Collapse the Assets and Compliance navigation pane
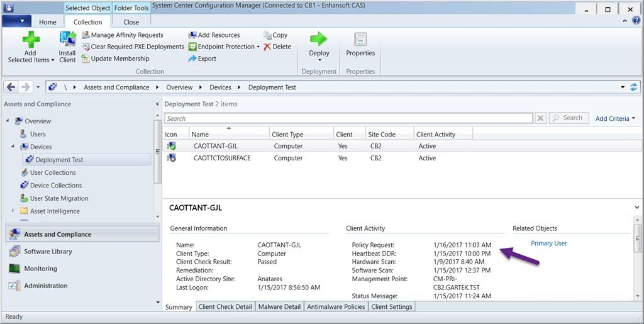 [157, 104]
